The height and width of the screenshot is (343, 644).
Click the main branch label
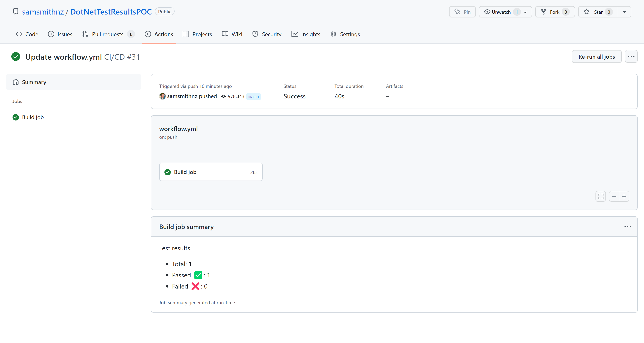pos(254,96)
